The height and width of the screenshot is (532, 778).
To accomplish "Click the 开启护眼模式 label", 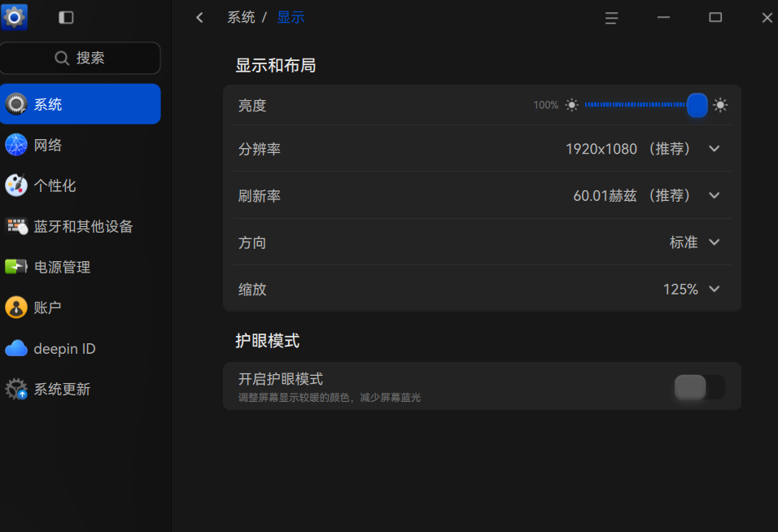I will pyautogui.click(x=281, y=379).
